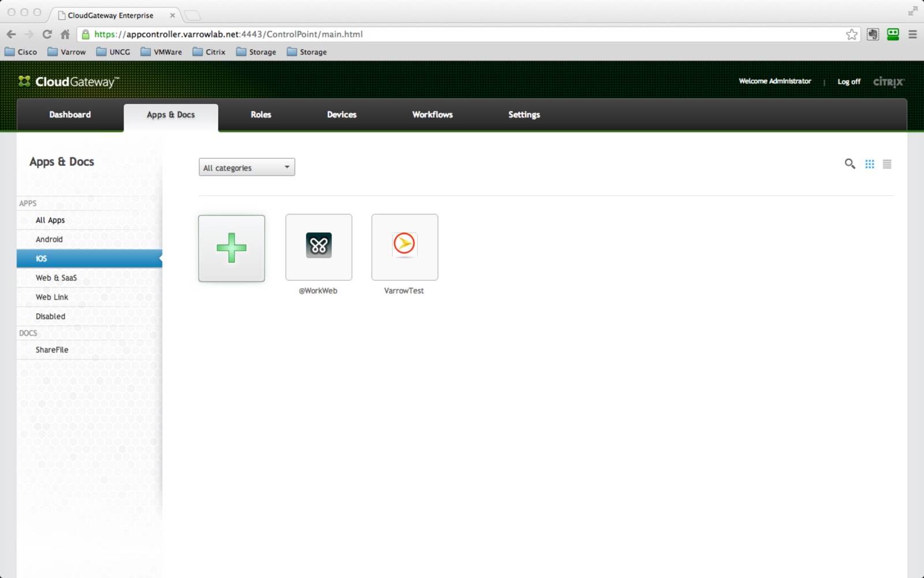The height and width of the screenshot is (578, 924).
Task: Reload the page
Action: [47, 34]
